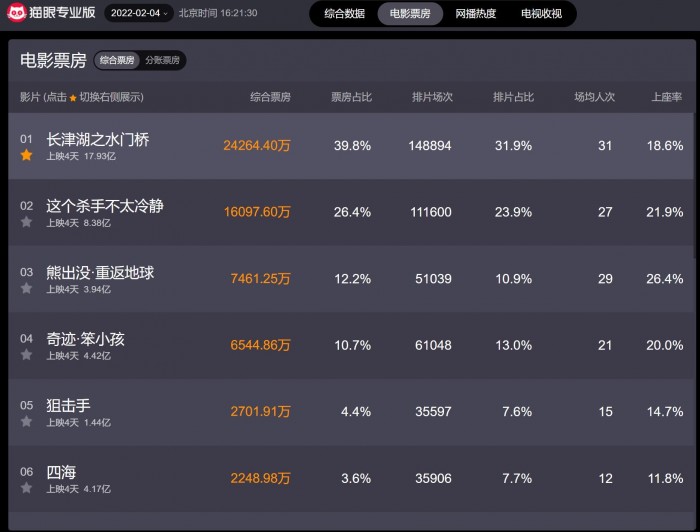This screenshot has width=700, height=532.
Task: Toggle star for 熊出没·重返地球
Action: coord(26,288)
